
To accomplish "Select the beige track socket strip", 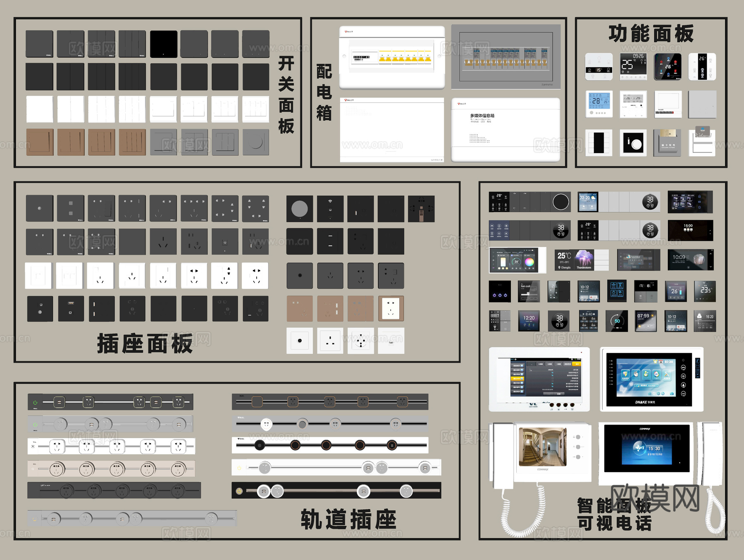I will pos(111,469).
